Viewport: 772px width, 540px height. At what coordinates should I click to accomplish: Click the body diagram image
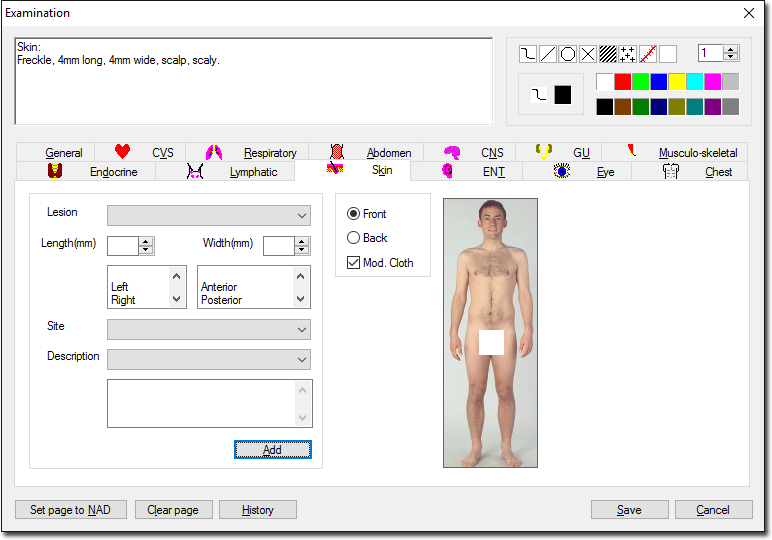tap(490, 332)
